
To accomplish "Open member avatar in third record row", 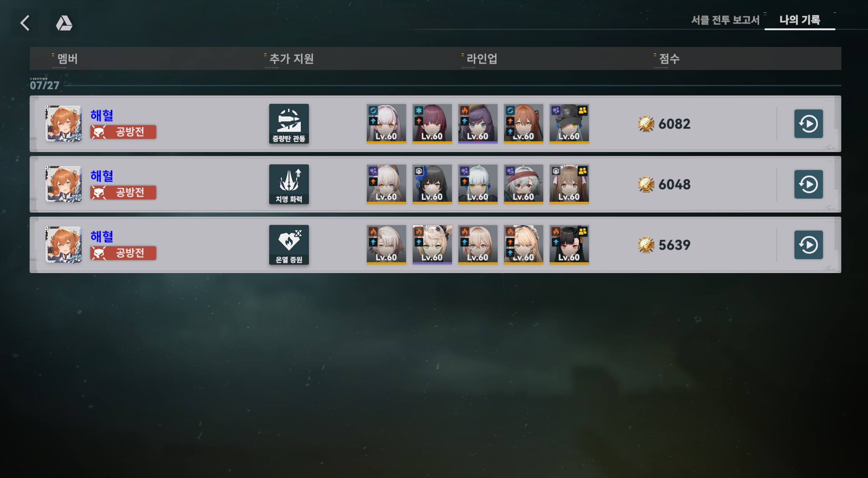I will (x=64, y=245).
